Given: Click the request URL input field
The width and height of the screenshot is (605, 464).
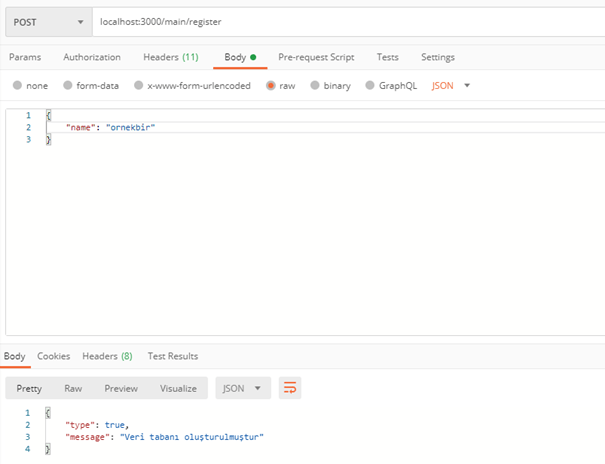Looking at the screenshot, I should 340,21.
